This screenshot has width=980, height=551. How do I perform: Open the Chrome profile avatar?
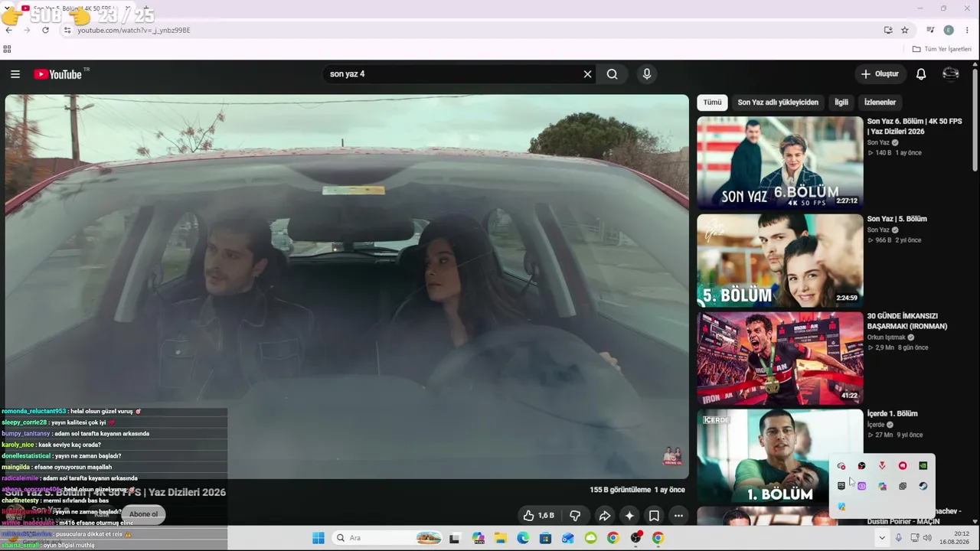pyautogui.click(x=949, y=30)
